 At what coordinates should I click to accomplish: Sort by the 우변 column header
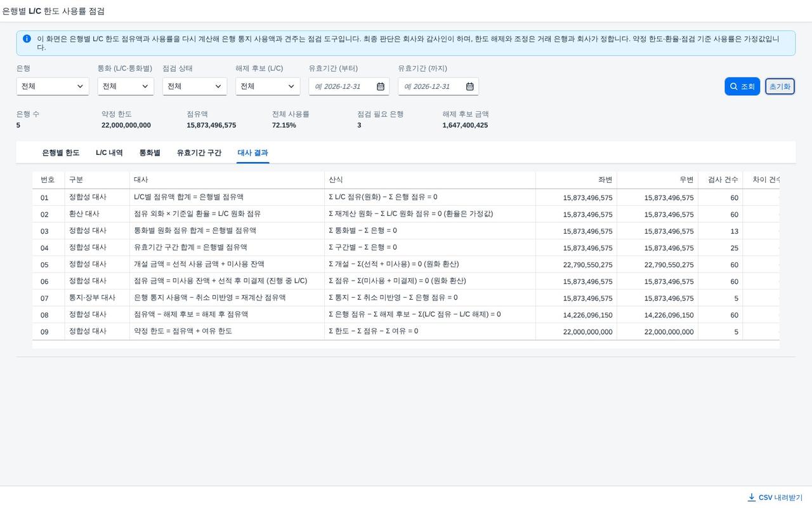657,180
